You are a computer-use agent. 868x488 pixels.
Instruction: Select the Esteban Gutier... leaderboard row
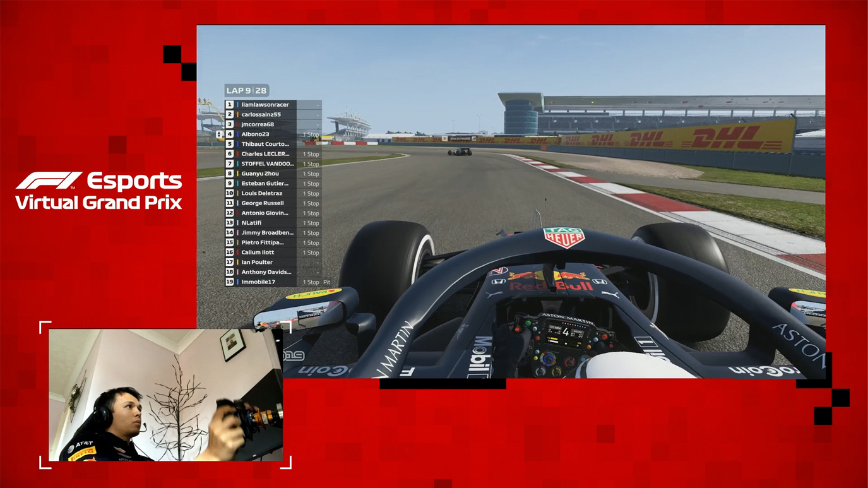click(x=273, y=184)
